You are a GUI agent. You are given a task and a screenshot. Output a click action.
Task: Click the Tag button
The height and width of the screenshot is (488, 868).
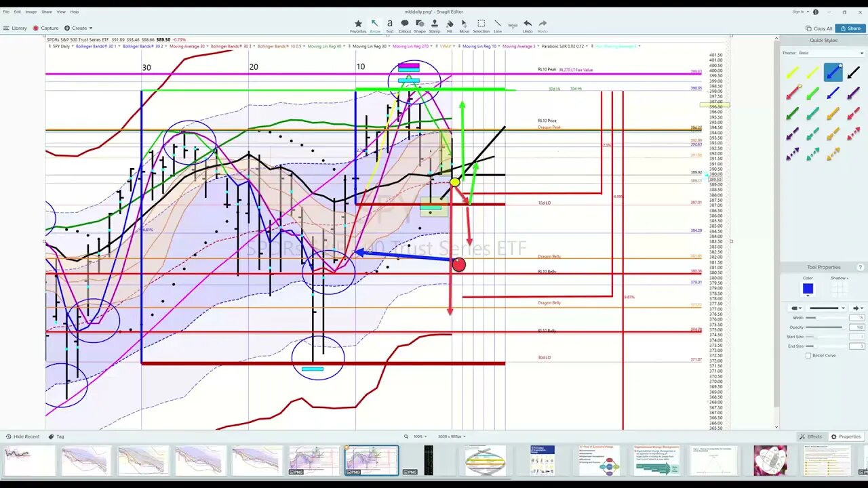pos(56,436)
